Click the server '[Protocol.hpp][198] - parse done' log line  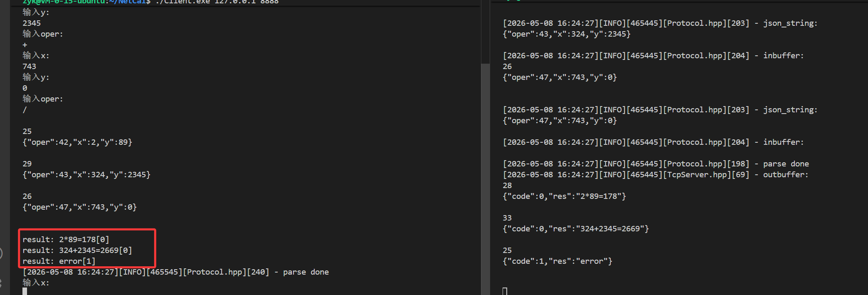click(x=656, y=164)
